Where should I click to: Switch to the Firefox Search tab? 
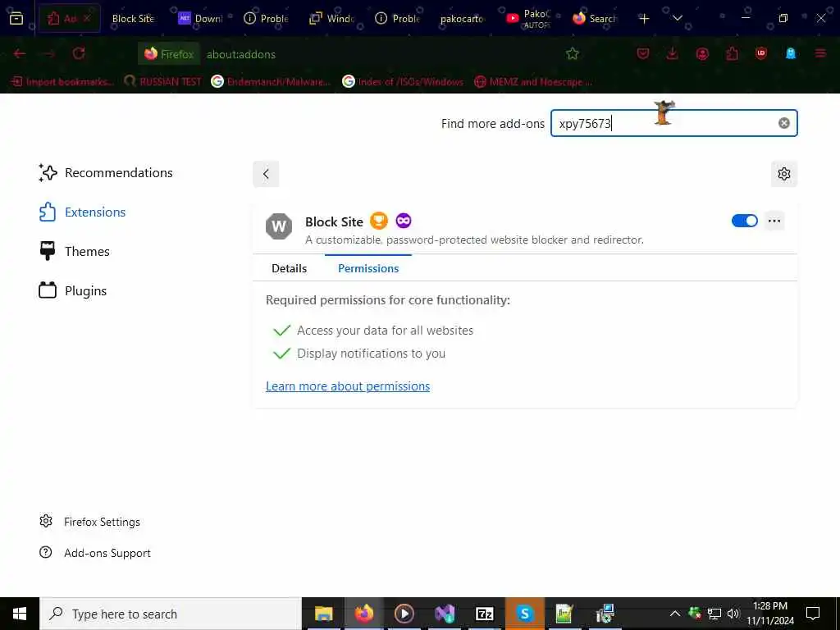click(596, 18)
